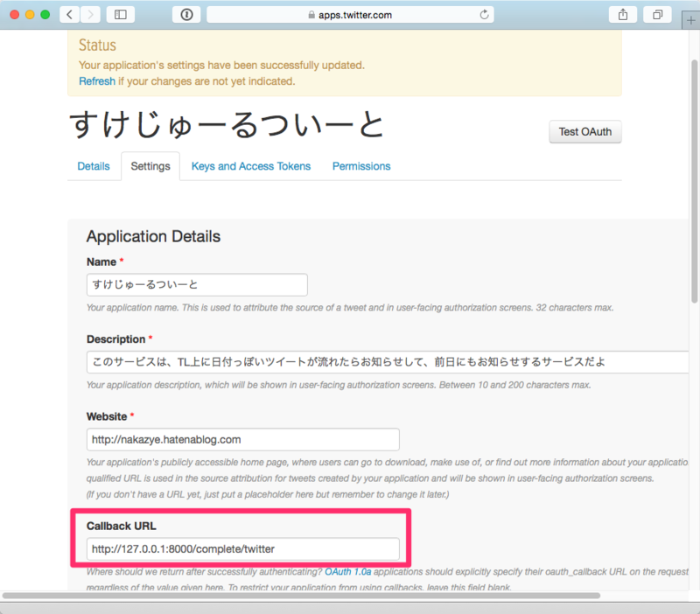Go forward with Safari forward arrow

(x=90, y=15)
